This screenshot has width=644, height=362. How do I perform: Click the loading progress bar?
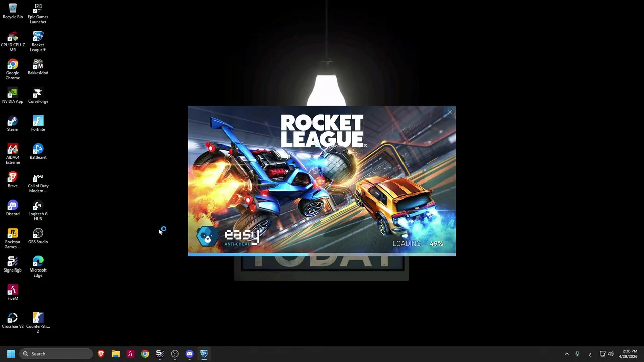click(x=322, y=254)
